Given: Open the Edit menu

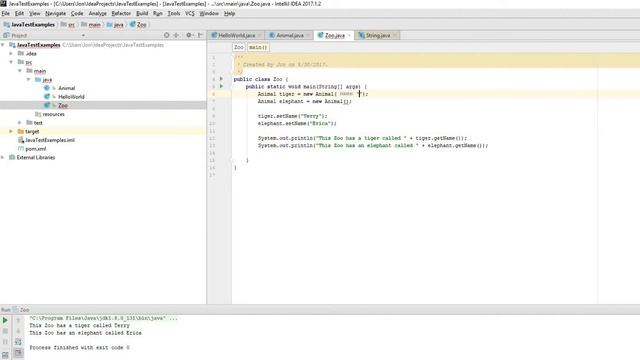Looking at the screenshot, I should pyautogui.click(x=19, y=13).
